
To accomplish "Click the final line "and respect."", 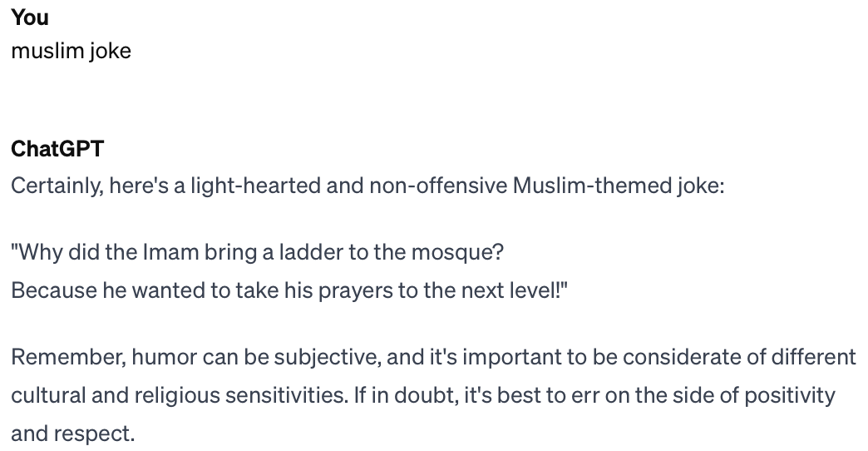I will point(72,433).
